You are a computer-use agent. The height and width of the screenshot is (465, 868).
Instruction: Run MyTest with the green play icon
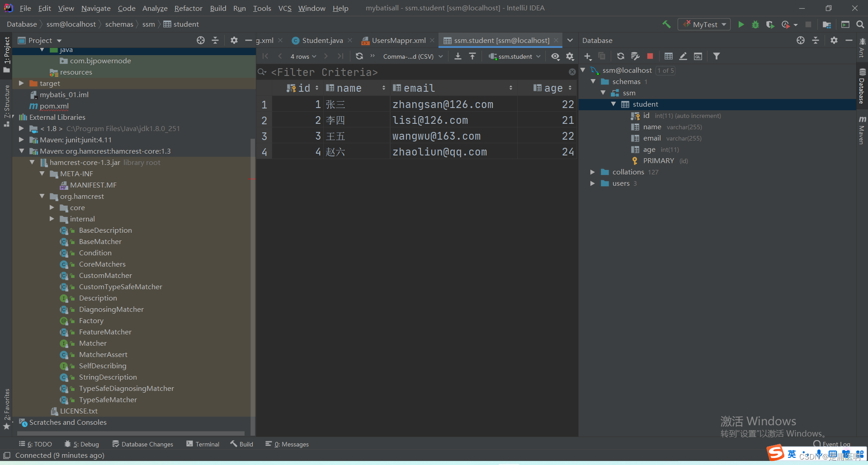point(741,24)
